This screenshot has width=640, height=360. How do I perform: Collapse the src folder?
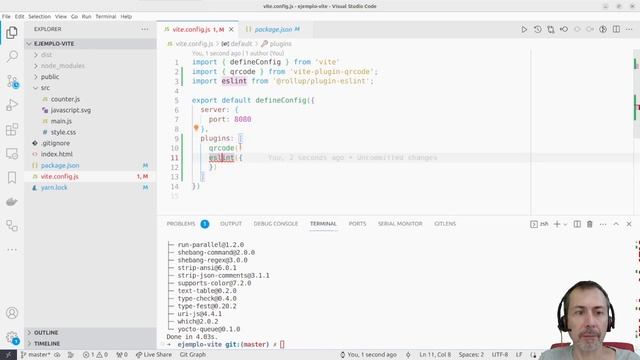90,88
